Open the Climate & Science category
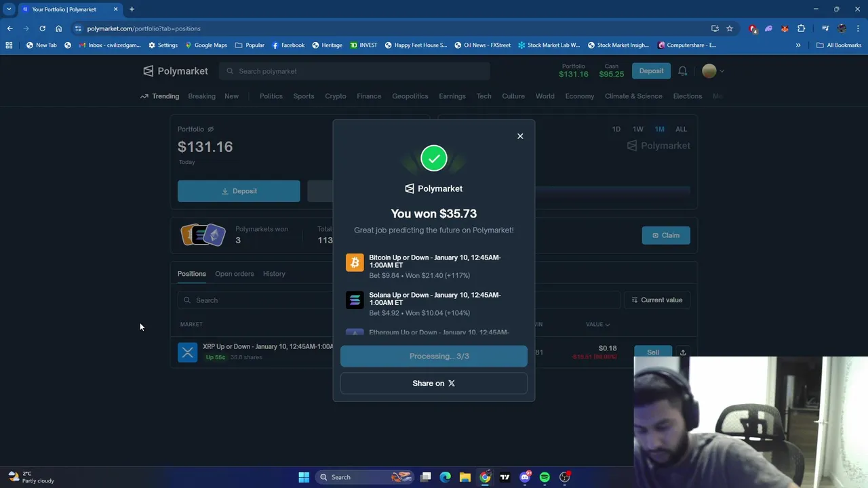 click(x=633, y=96)
